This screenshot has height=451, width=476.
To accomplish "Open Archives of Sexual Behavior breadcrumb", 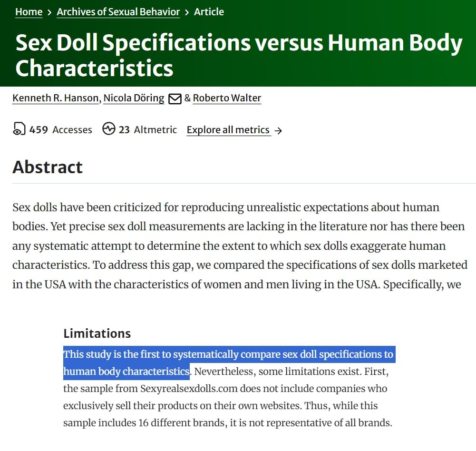I will (x=118, y=12).
